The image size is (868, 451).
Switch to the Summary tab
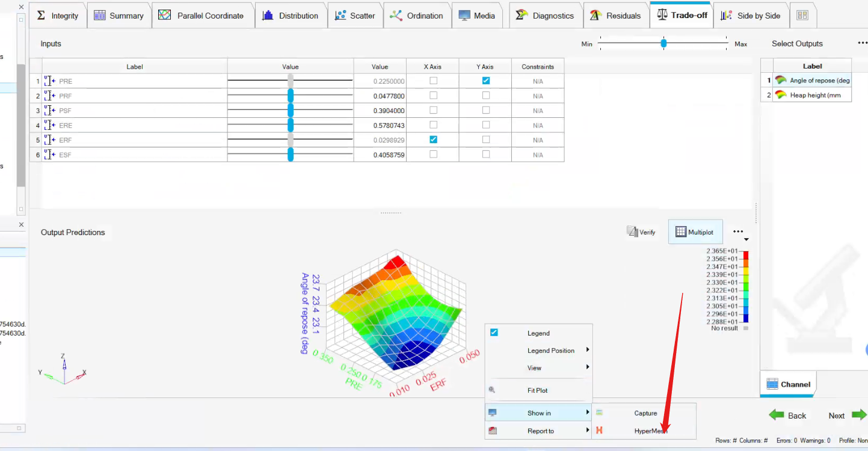(119, 16)
